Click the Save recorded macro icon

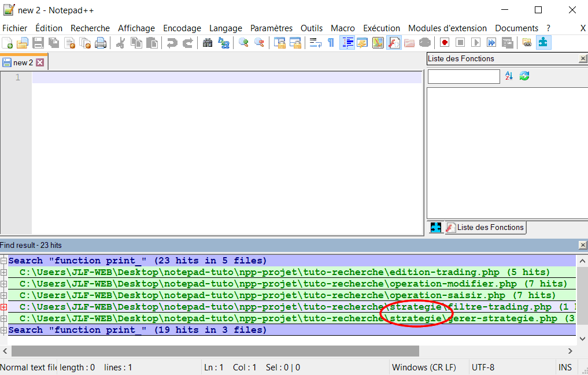[x=508, y=43]
